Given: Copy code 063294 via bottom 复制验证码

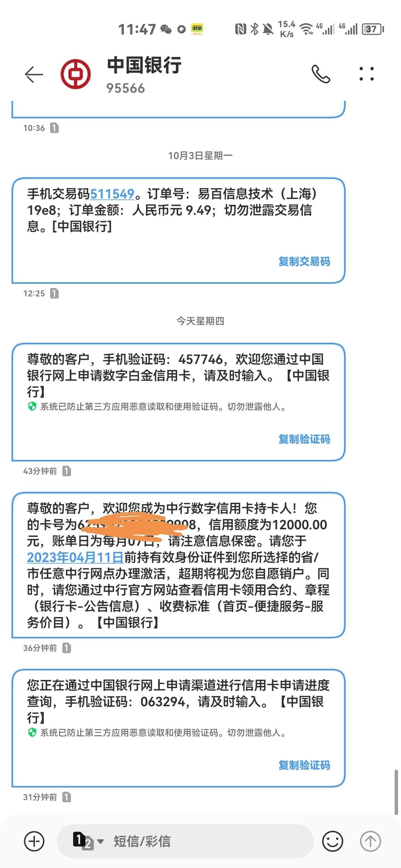Looking at the screenshot, I should (304, 765).
